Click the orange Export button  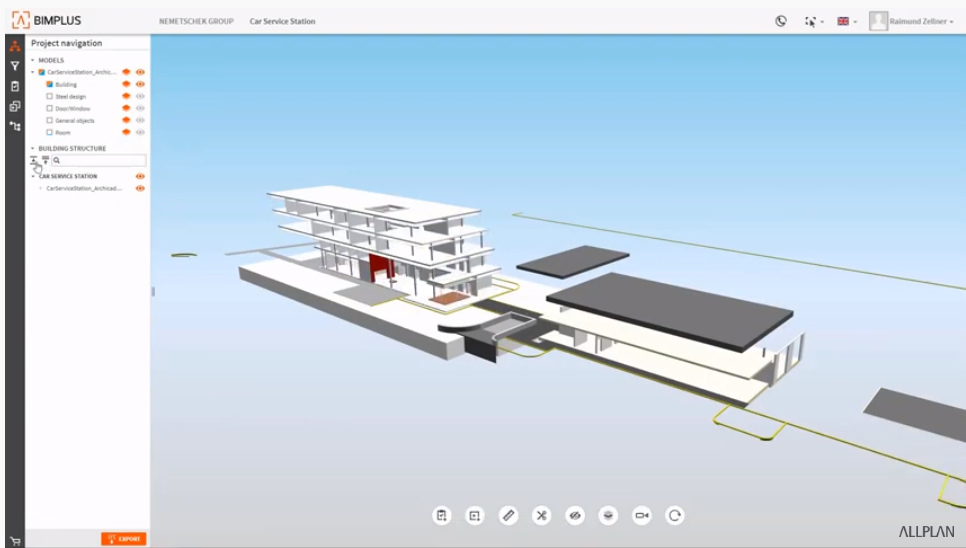click(x=124, y=539)
